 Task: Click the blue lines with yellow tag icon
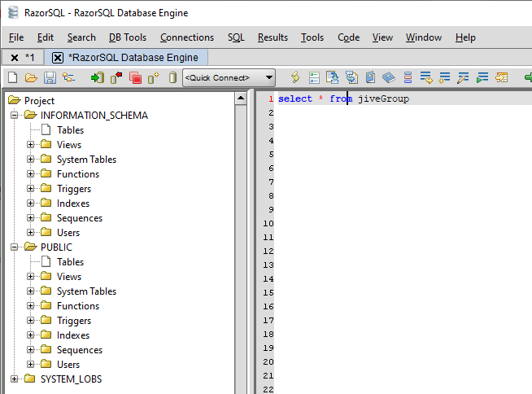point(426,77)
